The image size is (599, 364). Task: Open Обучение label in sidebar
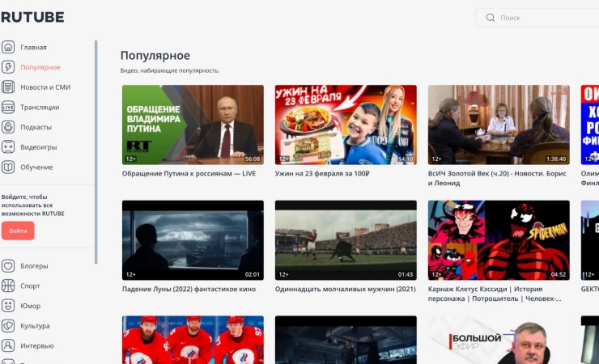click(36, 167)
